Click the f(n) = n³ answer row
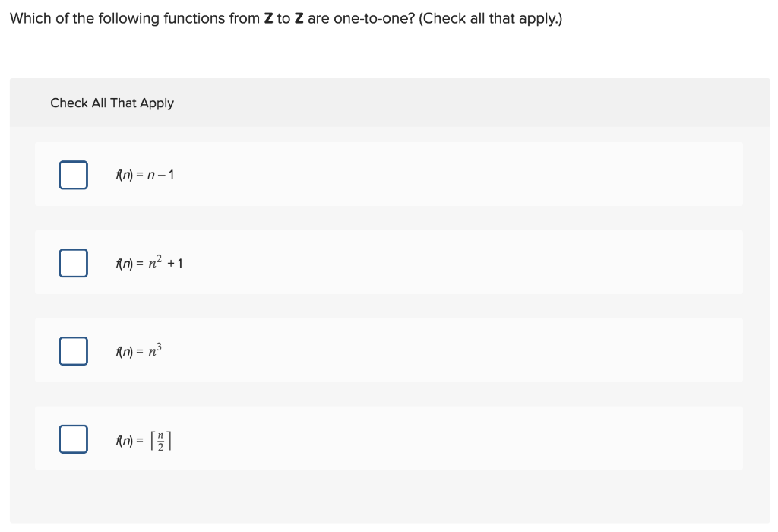This screenshot has width=778, height=532. pyautogui.click(x=389, y=350)
